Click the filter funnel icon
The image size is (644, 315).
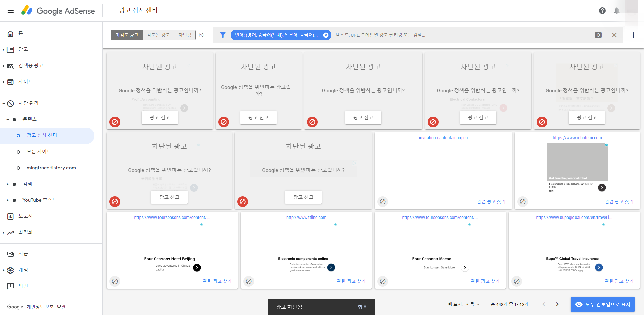[x=223, y=35]
